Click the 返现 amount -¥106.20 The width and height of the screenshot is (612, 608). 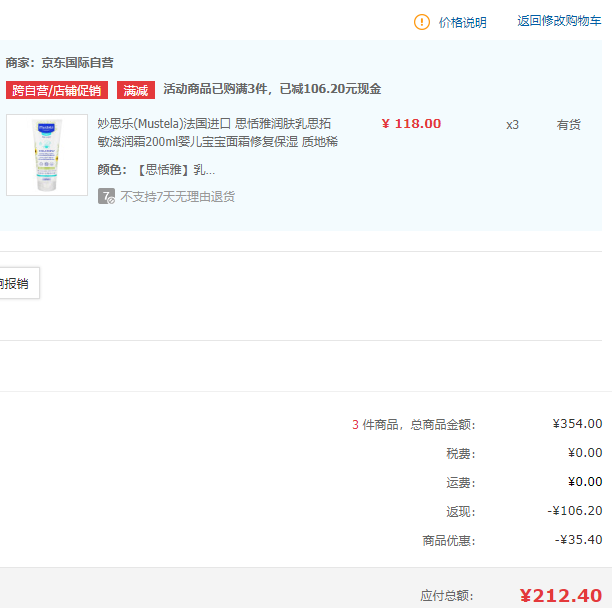point(575,511)
